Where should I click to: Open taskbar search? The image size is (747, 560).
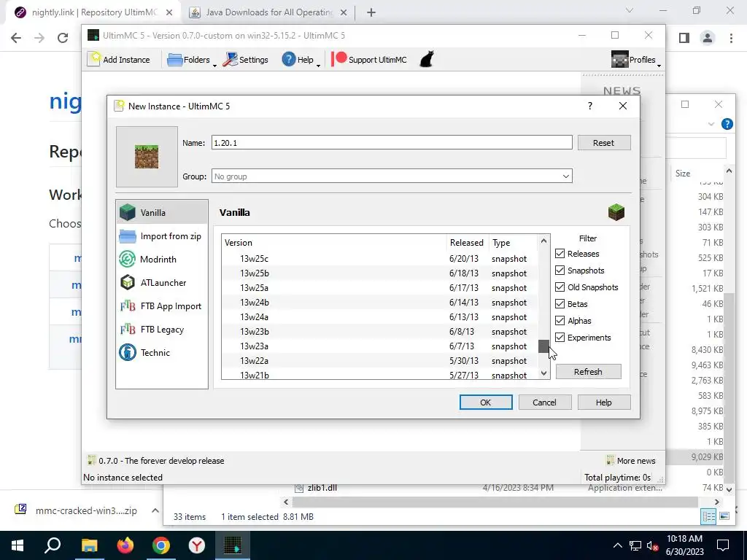click(53, 545)
